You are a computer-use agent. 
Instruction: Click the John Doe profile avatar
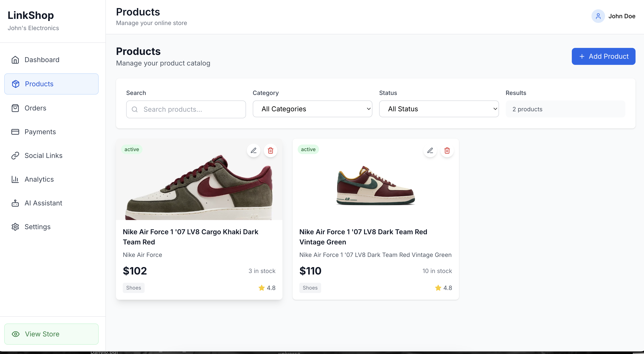598,16
